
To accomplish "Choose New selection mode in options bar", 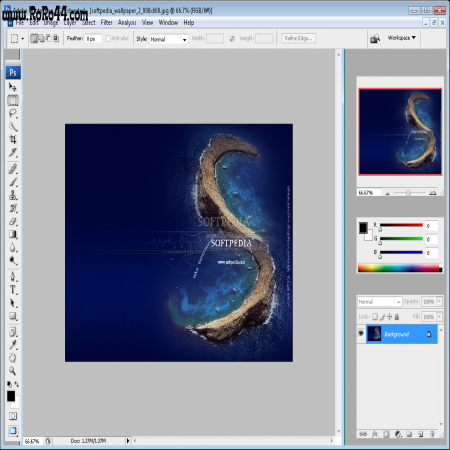I will 34,38.
